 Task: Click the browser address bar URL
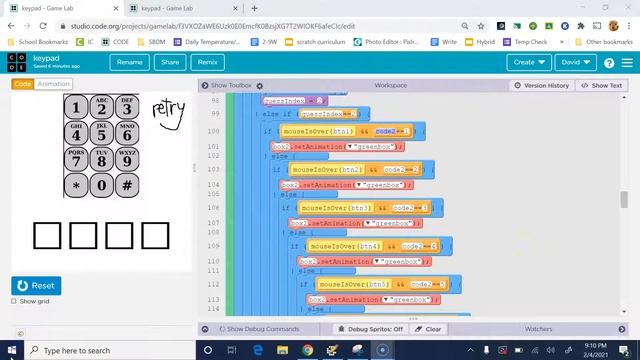pyautogui.click(x=212, y=26)
